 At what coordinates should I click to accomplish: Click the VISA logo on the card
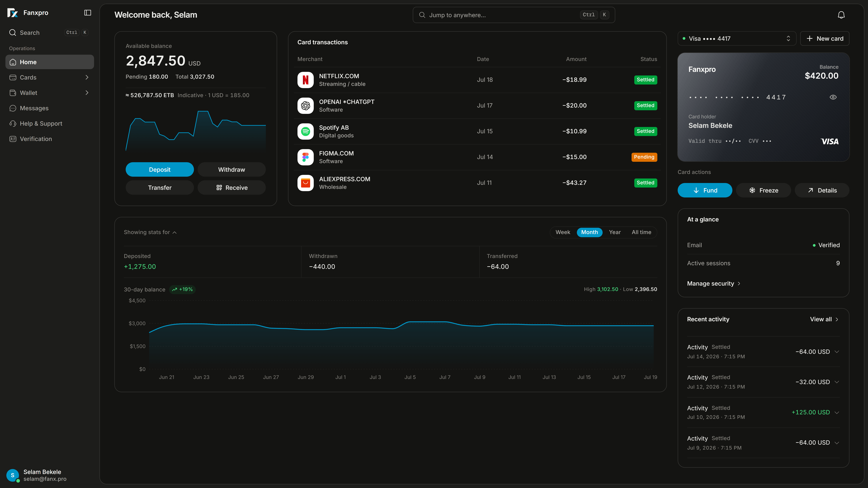pyautogui.click(x=830, y=141)
